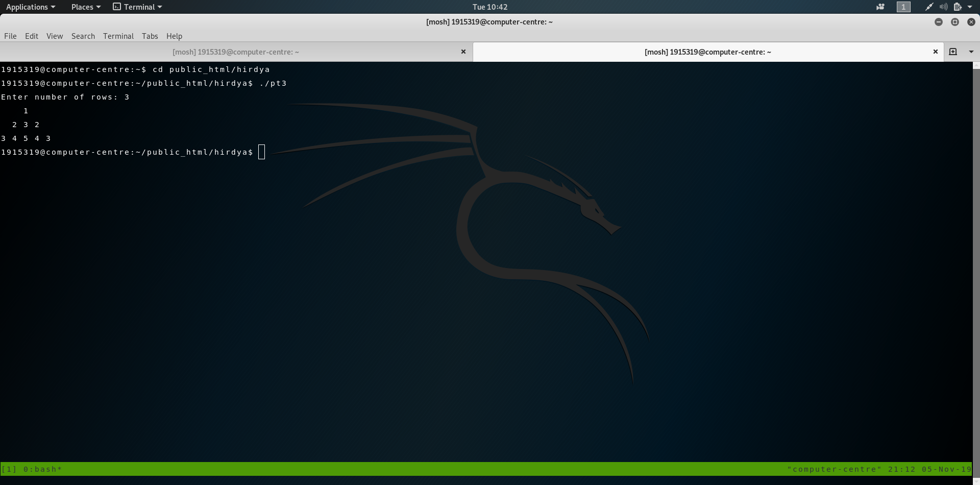Open the Terminal app menu in top bar
The image size is (980, 485).
tap(137, 7)
